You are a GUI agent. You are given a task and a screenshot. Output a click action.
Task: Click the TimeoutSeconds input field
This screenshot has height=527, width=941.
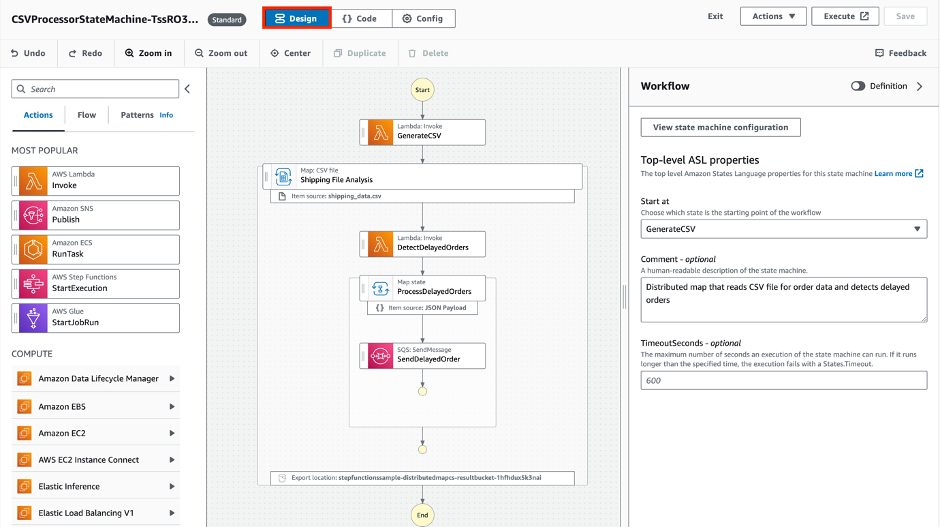point(784,381)
